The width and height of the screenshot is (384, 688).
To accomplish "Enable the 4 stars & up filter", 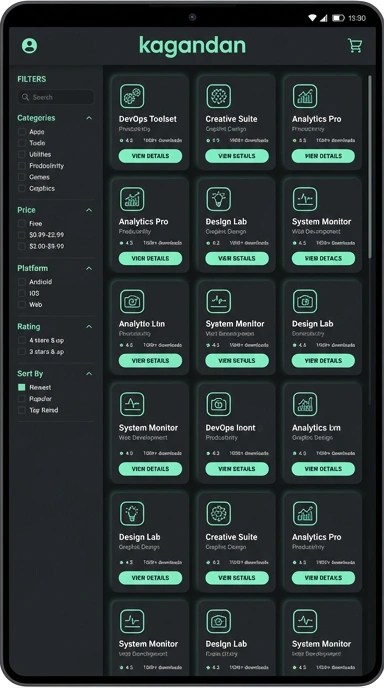I will point(22,340).
